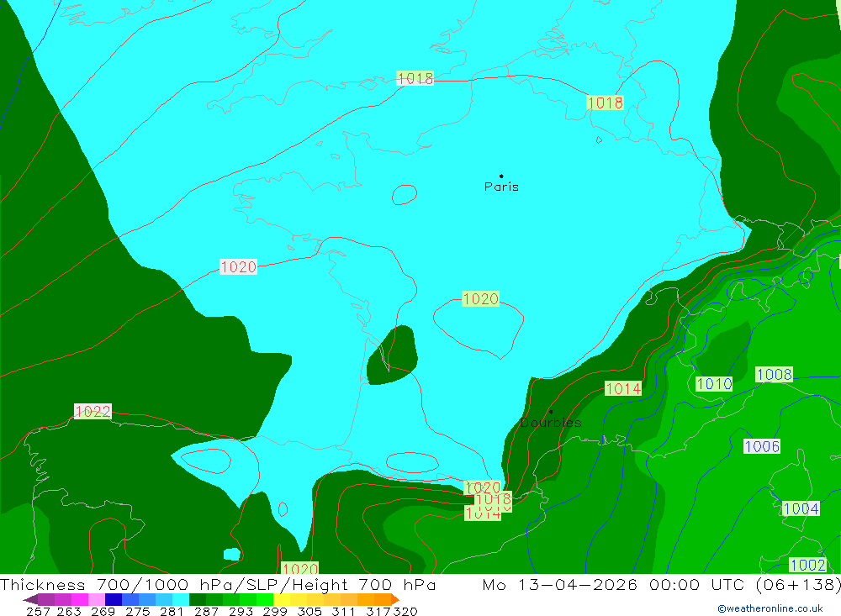Click the 320 legend value

(x=405, y=611)
